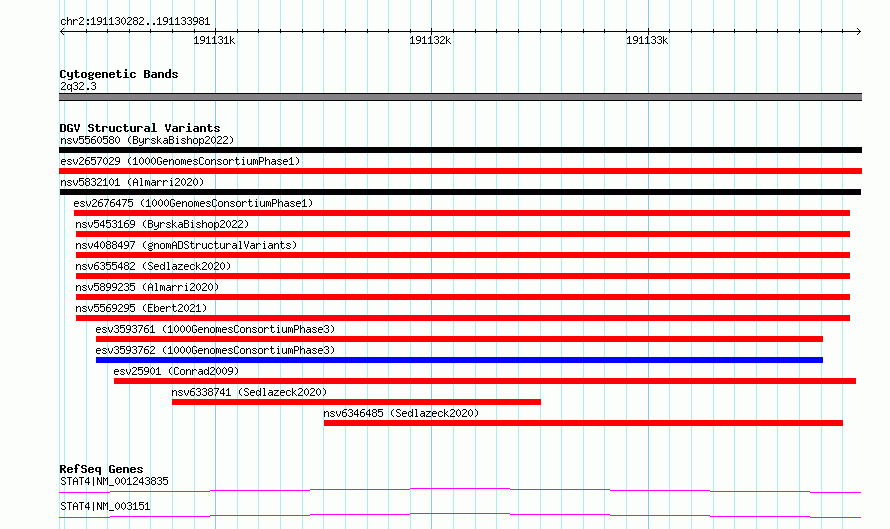Click the nsv5899235 (Almarri2020) label
The height and width of the screenshot is (529, 890).
(147, 287)
